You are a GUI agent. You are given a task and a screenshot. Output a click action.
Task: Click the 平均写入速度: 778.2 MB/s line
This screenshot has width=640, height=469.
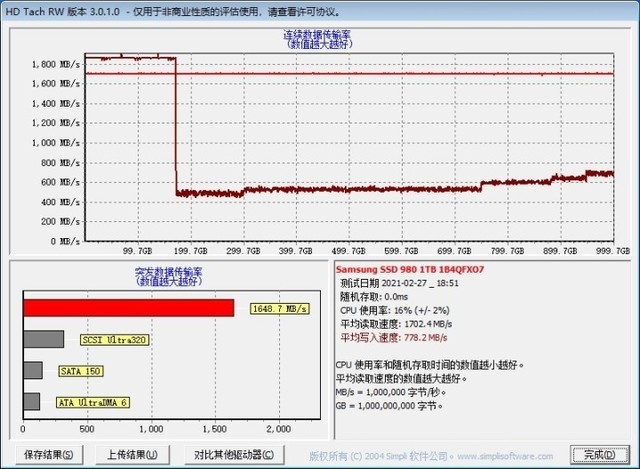click(x=393, y=338)
